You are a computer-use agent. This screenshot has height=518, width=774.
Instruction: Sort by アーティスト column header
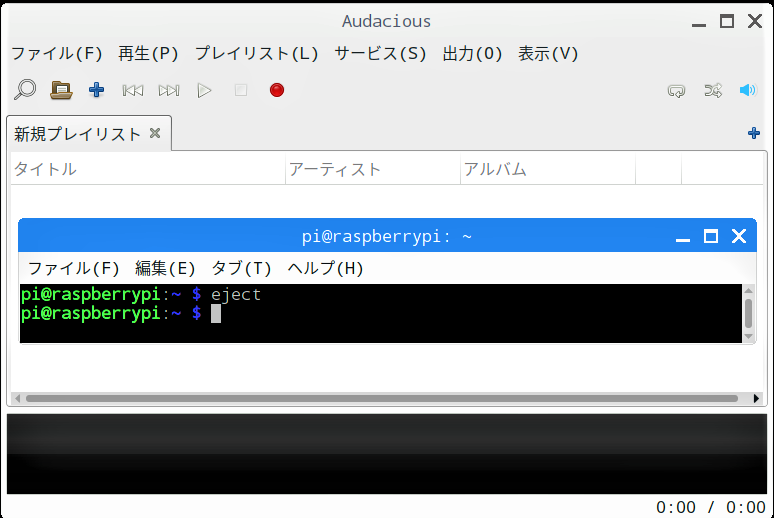tap(373, 169)
